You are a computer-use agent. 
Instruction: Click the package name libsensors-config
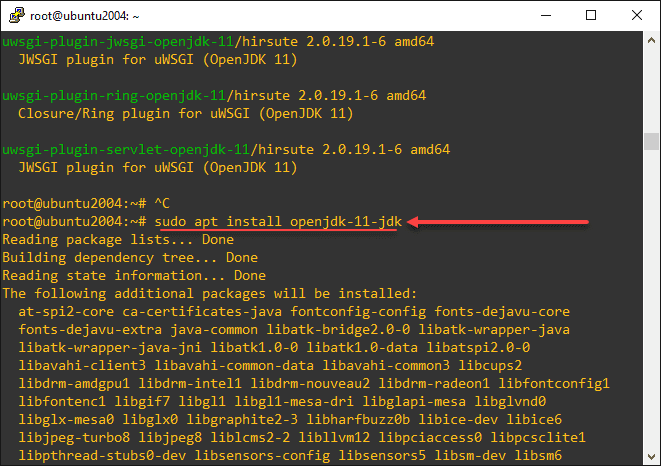coord(262,455)
